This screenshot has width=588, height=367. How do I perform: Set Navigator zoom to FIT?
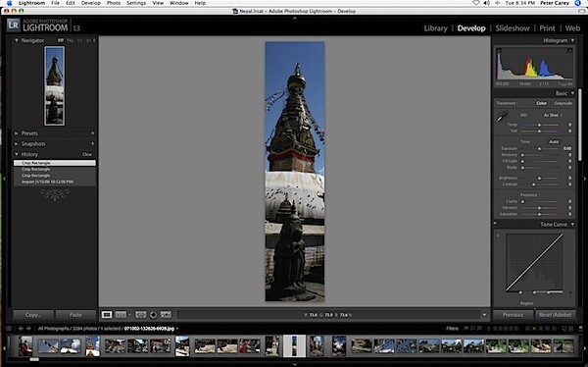pyautogui.click(x=61, y=40)
